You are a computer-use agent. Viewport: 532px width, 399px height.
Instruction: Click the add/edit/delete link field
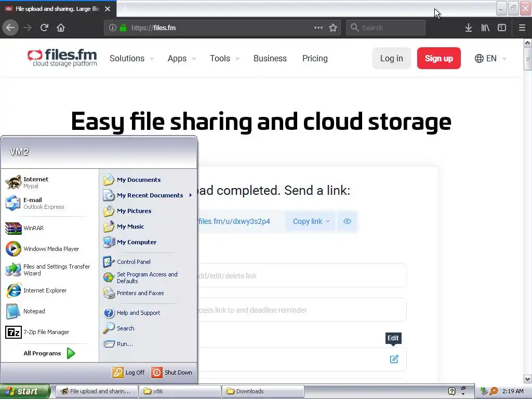(x=302, y=275)
